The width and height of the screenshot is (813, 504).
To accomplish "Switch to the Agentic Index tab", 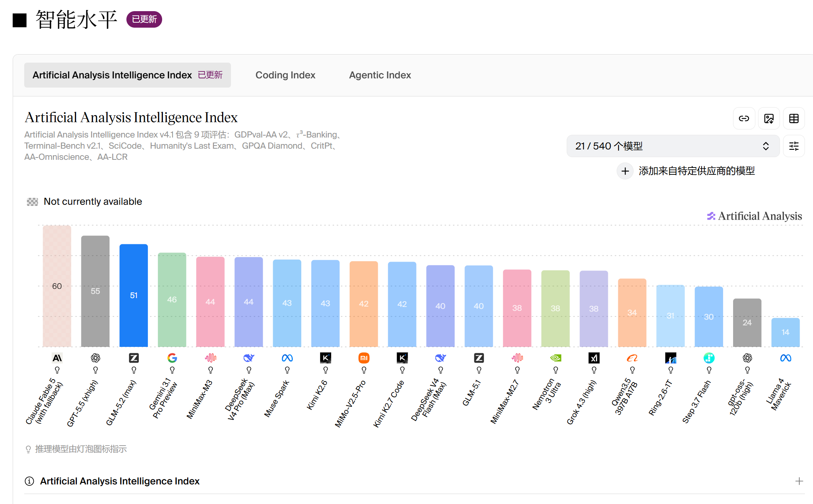I will (x=380, y=75).
